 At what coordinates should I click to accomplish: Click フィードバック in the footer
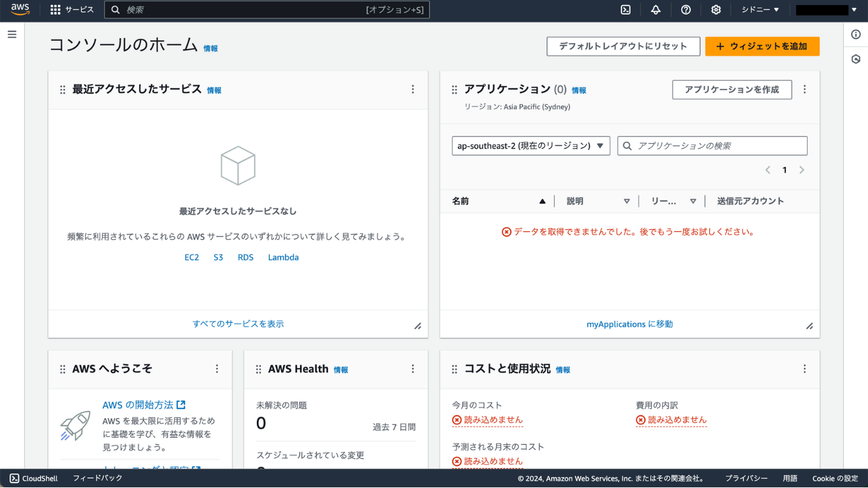tap(97, 478)
